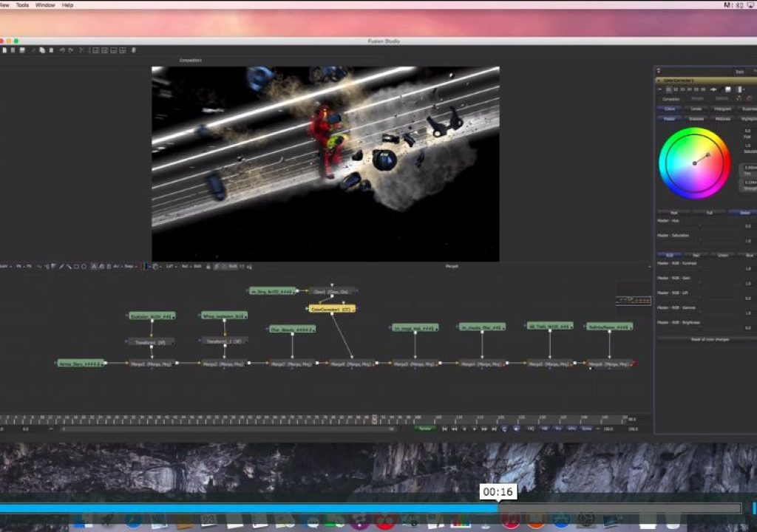Open the Window menu

point(45,5)
